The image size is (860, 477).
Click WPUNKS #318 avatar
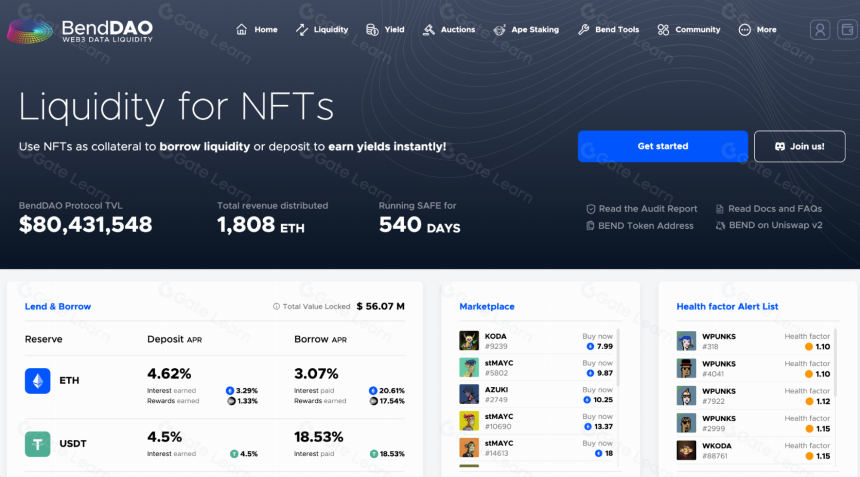click(x=686, y=341)
